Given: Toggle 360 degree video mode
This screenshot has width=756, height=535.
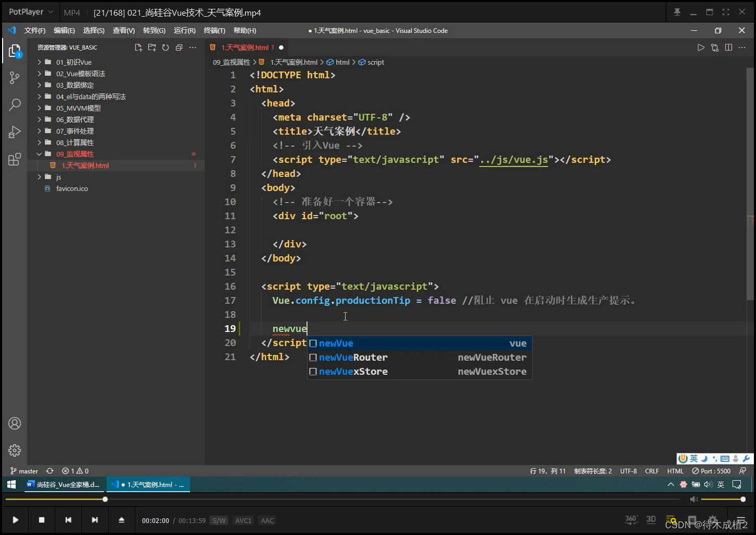Looking at the screenshot, I should tap(631, 520).
